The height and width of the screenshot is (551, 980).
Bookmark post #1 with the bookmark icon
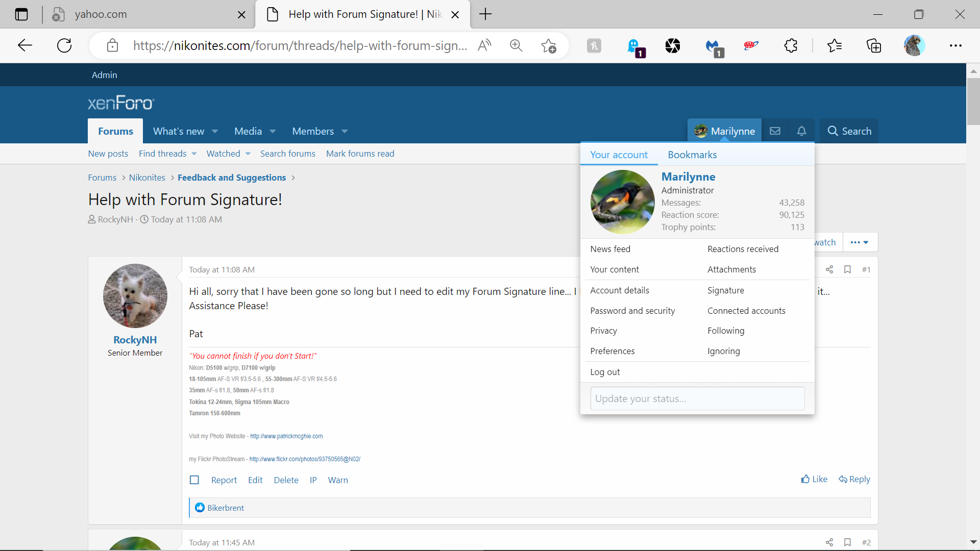click(847, 269)
